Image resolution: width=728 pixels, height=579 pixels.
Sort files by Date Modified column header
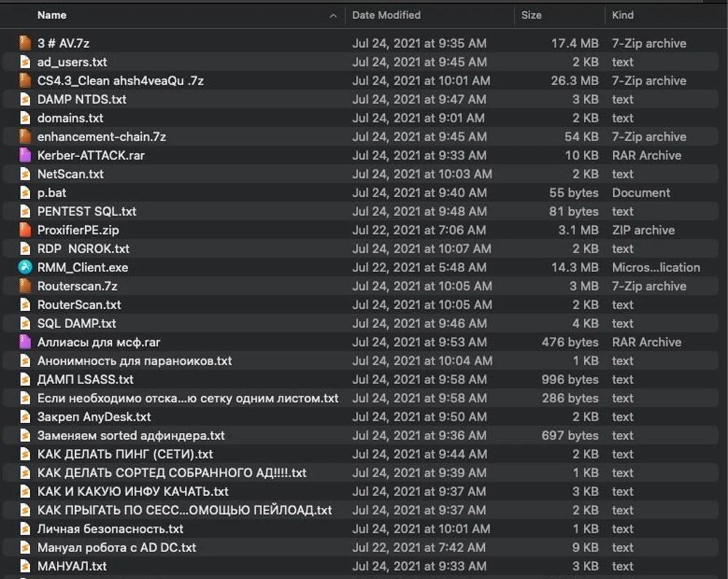(386, 15)
